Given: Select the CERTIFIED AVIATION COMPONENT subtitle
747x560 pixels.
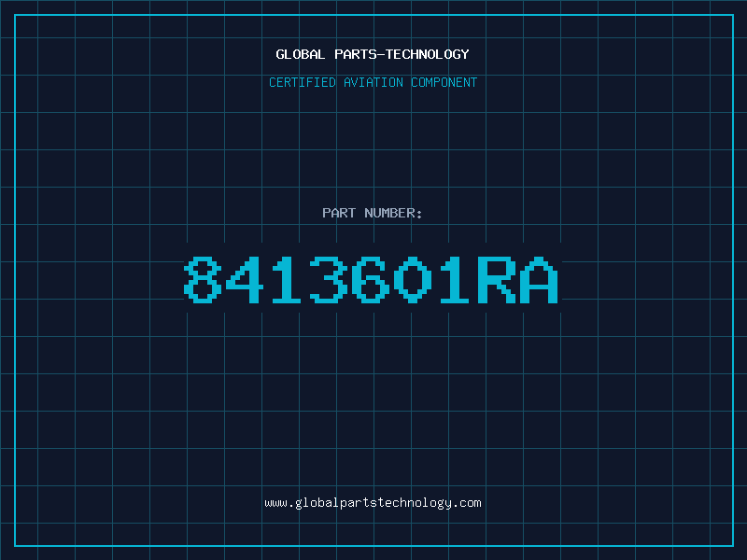Looking at the screenshot, I should tap(373, 82).
